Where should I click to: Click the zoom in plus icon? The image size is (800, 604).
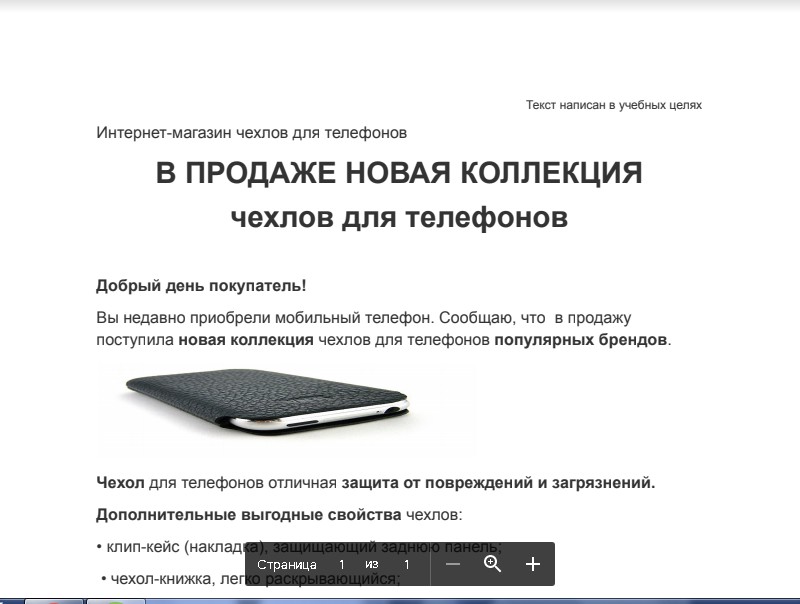533,564
